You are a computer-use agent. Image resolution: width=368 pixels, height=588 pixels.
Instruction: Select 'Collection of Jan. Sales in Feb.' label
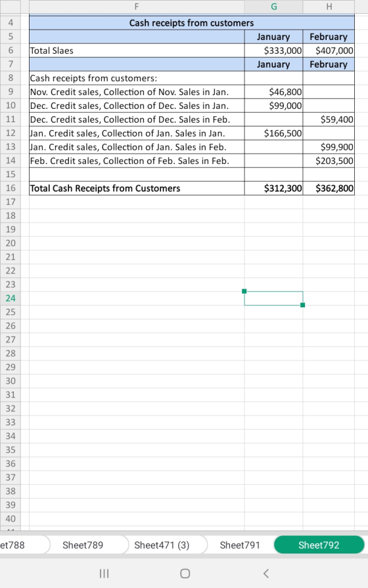point(137,147)
